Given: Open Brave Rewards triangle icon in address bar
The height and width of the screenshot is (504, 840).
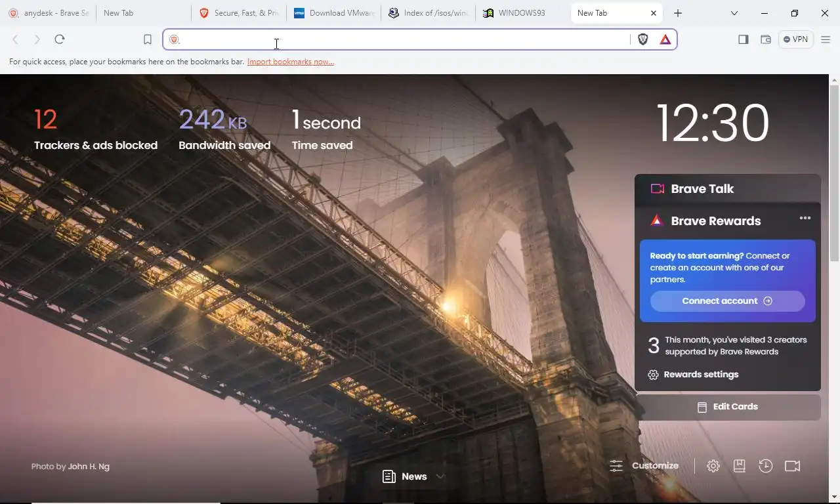Looking at the screenshot, I should pyautogui.click(x=665, y=39).
